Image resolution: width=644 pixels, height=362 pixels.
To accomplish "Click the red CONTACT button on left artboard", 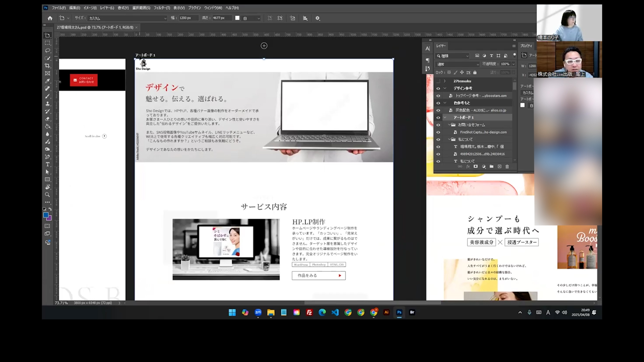I will (84, 80).
